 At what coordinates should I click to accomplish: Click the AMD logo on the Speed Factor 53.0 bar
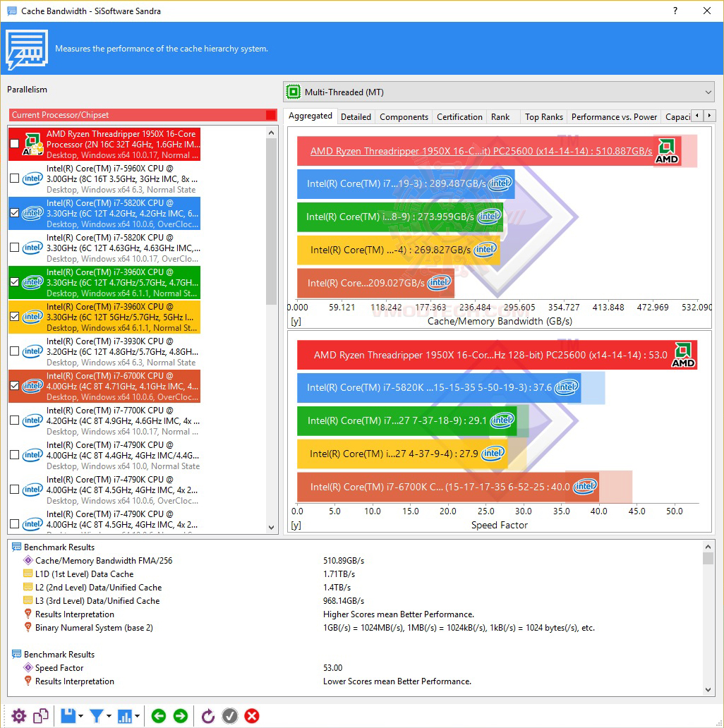pos(683,355)
